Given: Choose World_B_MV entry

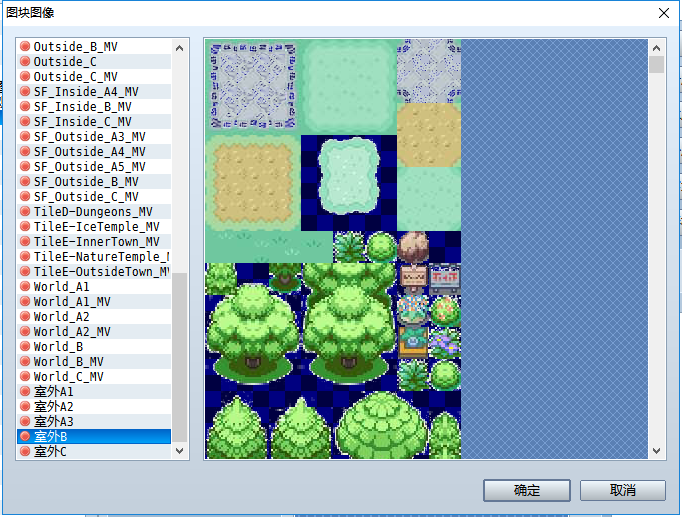Looking at the screenshot, I should 94,361.
